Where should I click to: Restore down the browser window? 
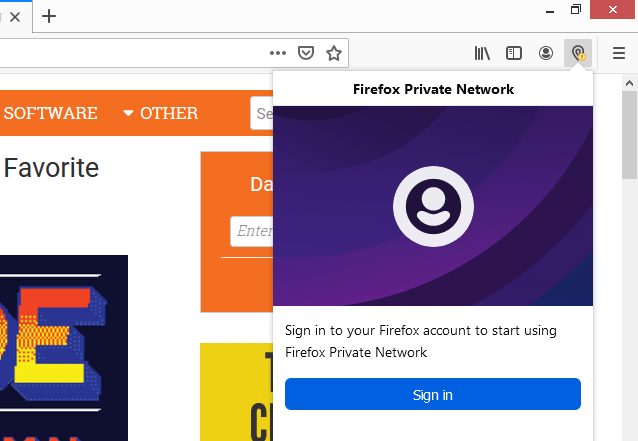[576, 10]
